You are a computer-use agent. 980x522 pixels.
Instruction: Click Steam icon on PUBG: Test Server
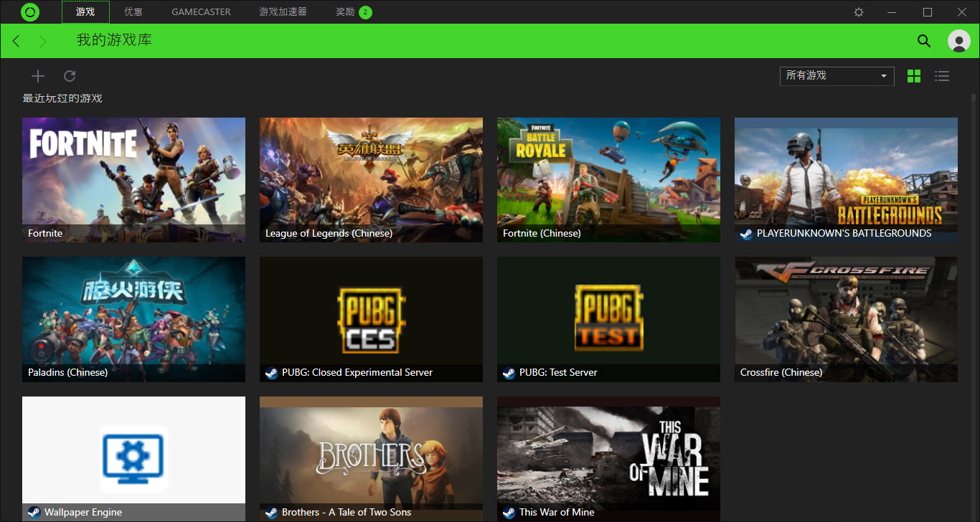click(x=509, y=373)
